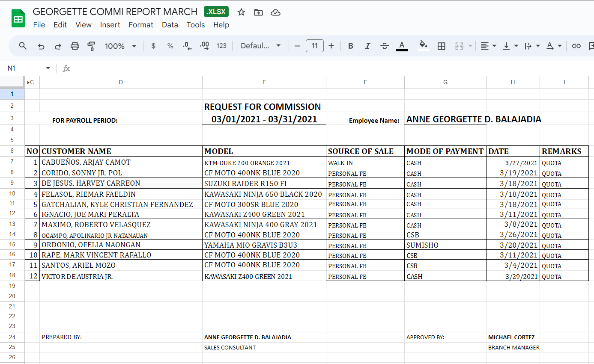Select the SUMISHO payment cell
The height and width of the screenshot is (364, 594).
click(x=445, y=245)
